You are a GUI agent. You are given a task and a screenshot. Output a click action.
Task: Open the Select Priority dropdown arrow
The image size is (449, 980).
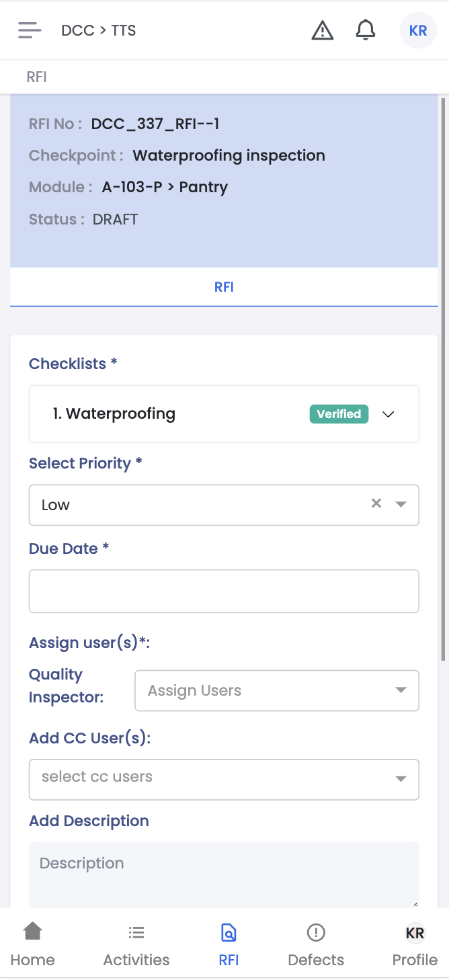[x=401, y=504]
